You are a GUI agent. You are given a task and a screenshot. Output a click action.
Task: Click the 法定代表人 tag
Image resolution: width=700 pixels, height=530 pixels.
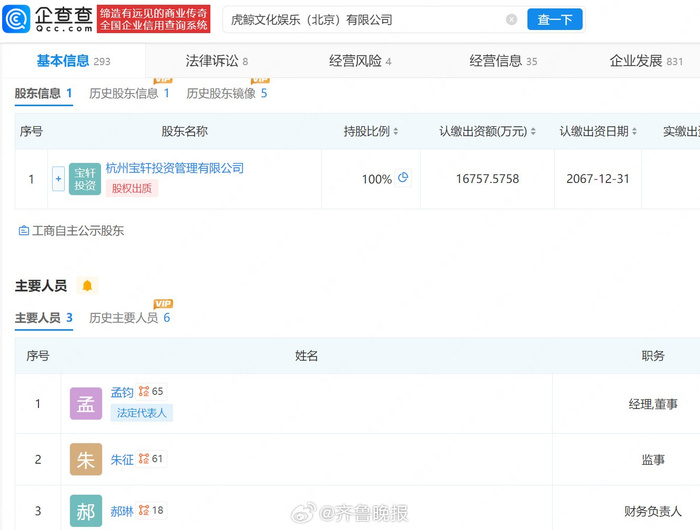click(x=142, y=413)
